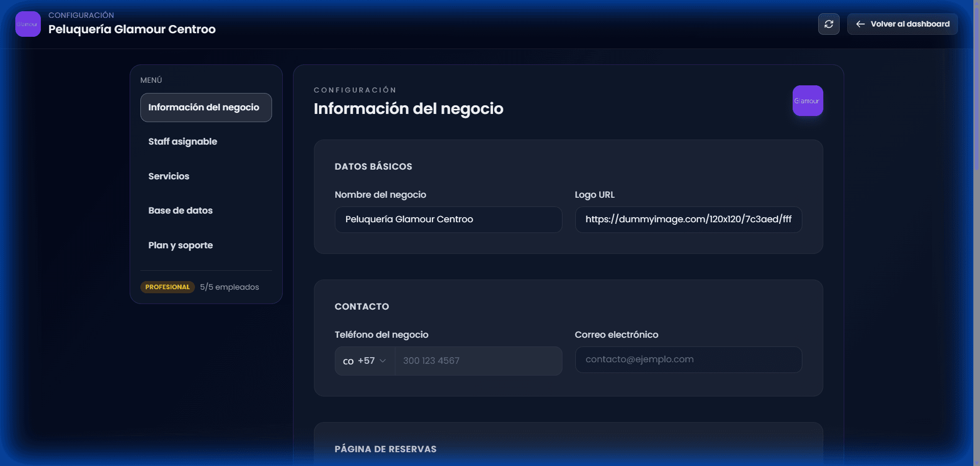Screen dimensions: 980x466
Task: Edit the Nombre del negocio field
Action: [x=448, y=219]
